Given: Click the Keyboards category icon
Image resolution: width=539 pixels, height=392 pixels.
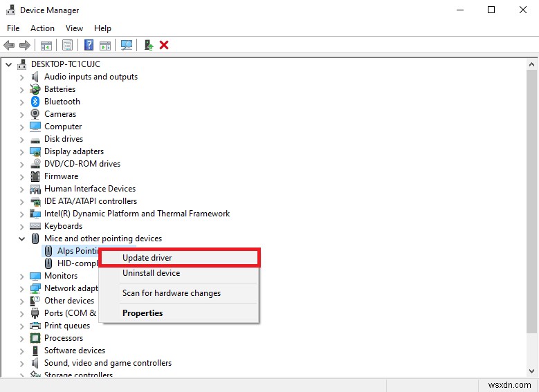Looking at the screenshot, I should tap(35, 225).
